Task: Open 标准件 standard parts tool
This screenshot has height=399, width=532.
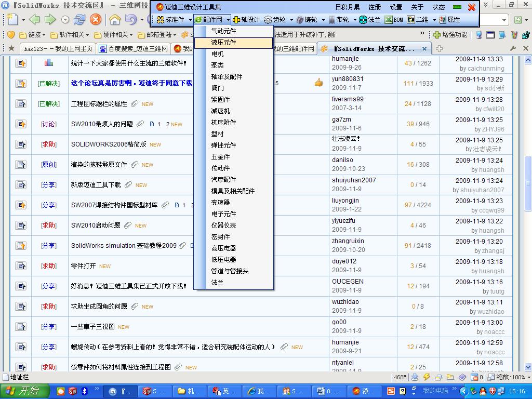Action: 170,20
